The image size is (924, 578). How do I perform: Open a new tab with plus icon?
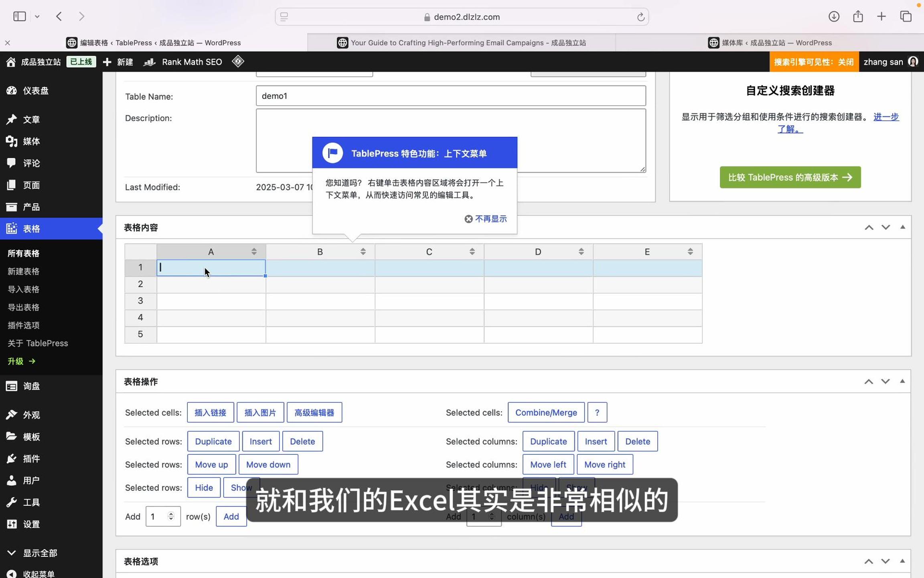pos(881,16)
